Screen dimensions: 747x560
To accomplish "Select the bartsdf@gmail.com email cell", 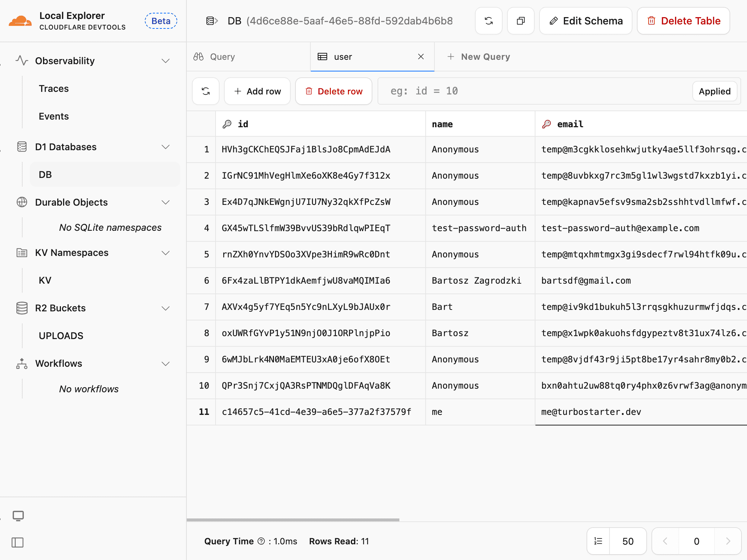I will click(641, 281).
